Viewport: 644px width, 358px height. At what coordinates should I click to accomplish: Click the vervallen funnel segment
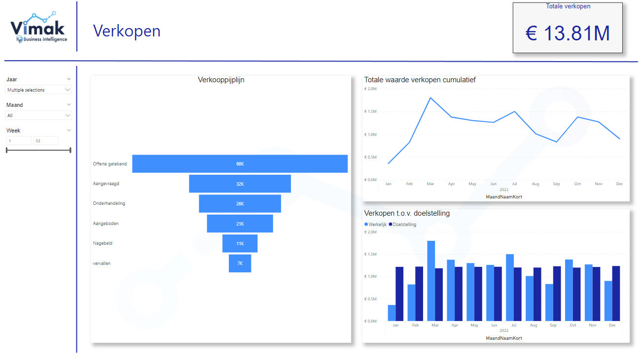pos(240,263)
